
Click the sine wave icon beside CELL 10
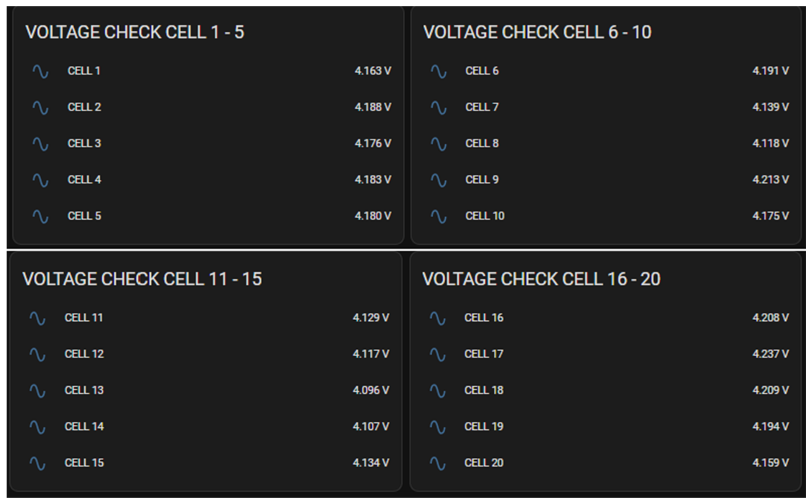(438, 217)
